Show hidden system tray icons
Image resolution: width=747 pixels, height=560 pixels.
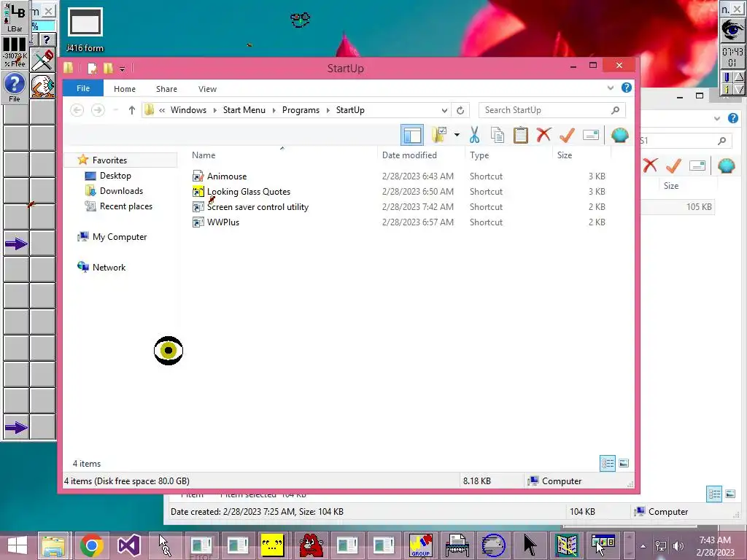coord(643,546)
